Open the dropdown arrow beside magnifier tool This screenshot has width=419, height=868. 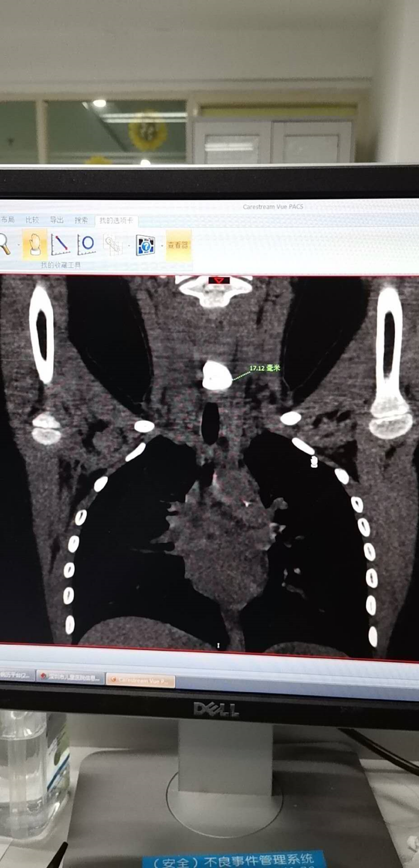pyautogui.click(x=18, y=246)
